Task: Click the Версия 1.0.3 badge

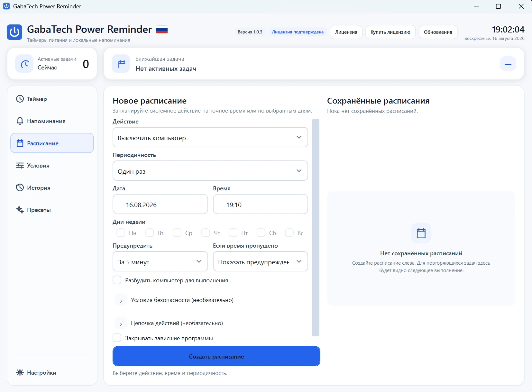Action: pos(250,32)
